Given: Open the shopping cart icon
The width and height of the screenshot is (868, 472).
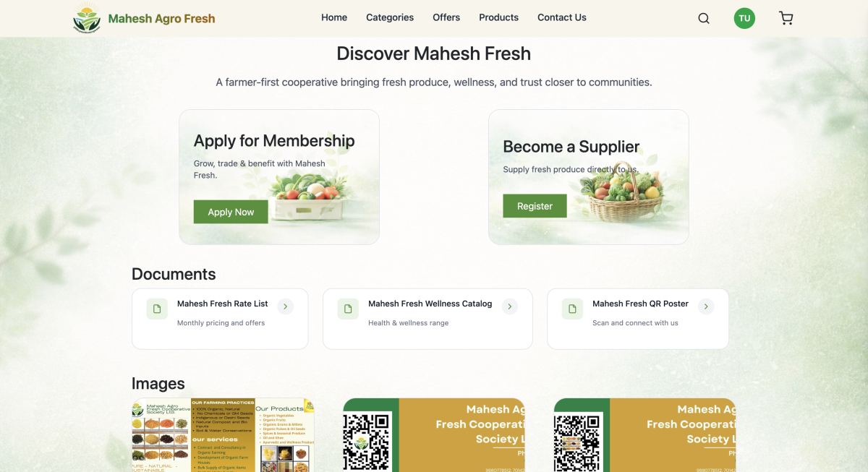Looking at the screenshot, I should tap(786, 18).
